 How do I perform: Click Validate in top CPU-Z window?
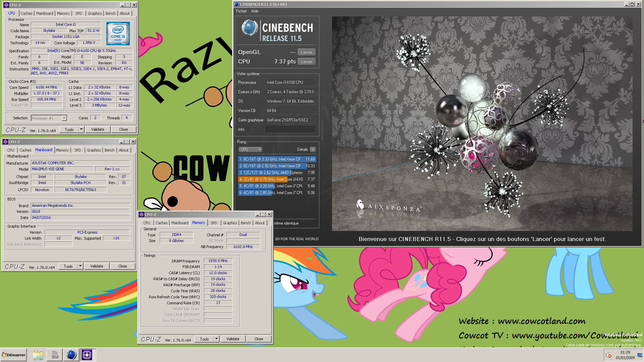click(98, 129)
